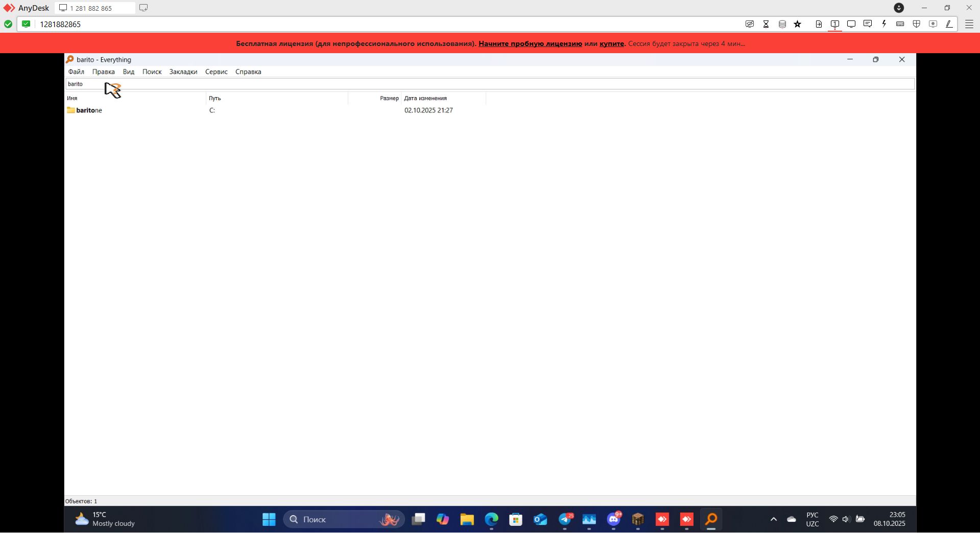
Task: Toggle session recording with the record icon
Action: [x=933, y=24]
